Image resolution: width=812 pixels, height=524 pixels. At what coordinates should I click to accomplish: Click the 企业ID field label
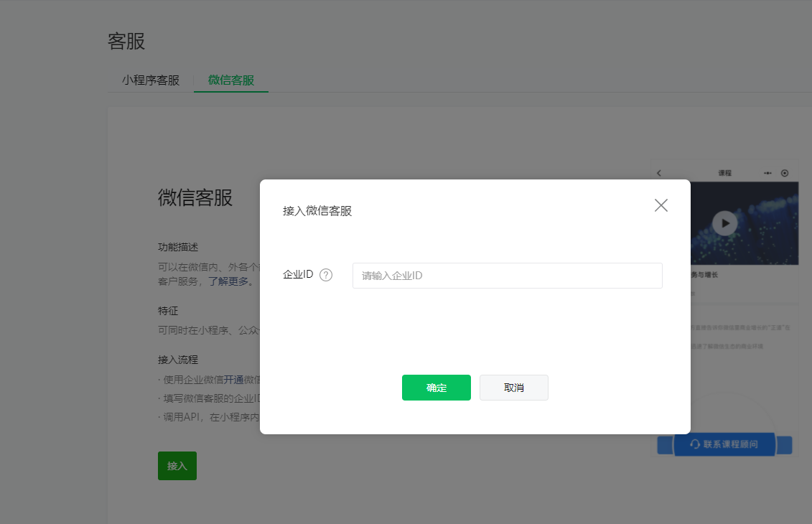(298, 275)
